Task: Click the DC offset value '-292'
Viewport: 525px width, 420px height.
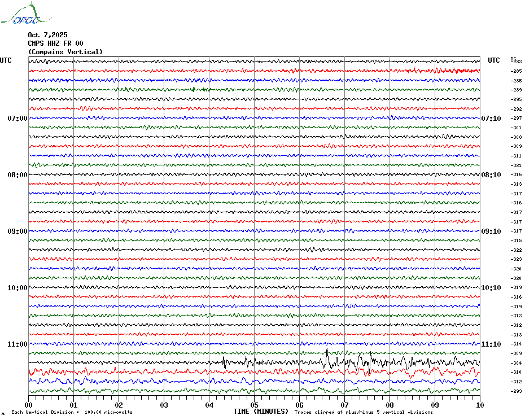Action: pyautogui.click(x=517, y=109)
